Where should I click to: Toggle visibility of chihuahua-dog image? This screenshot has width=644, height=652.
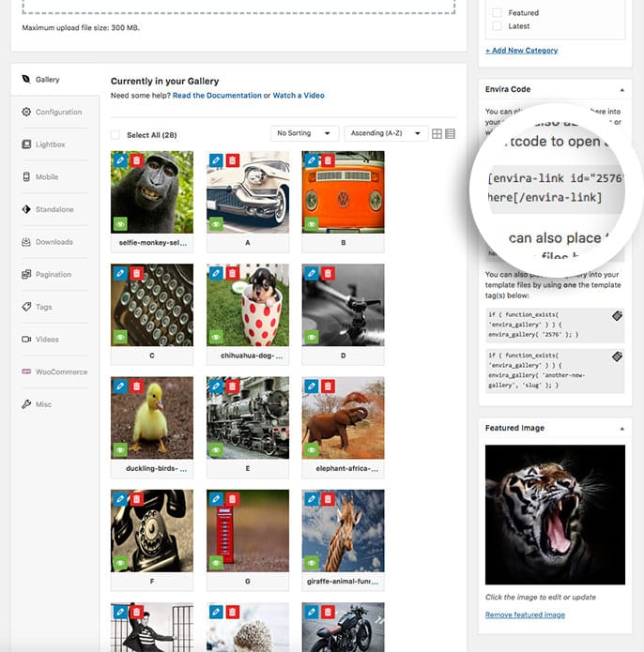pyautogui.click(x=216, y=337)
